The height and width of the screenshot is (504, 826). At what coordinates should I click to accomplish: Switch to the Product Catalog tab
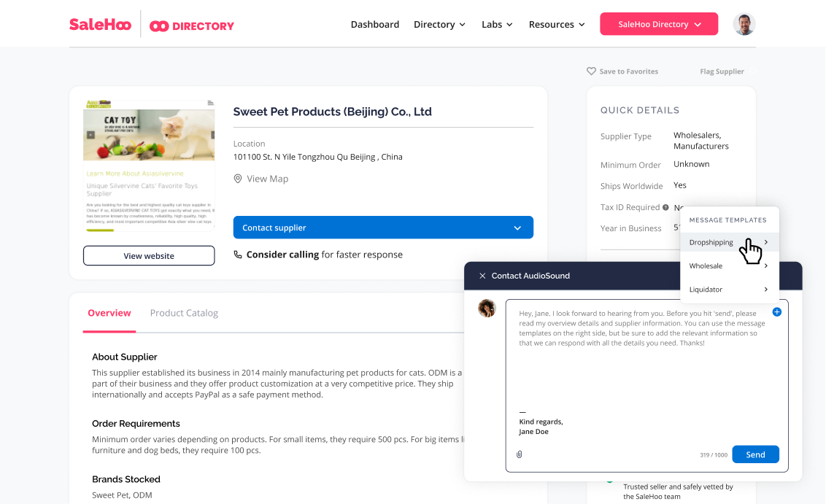[184, 313]
